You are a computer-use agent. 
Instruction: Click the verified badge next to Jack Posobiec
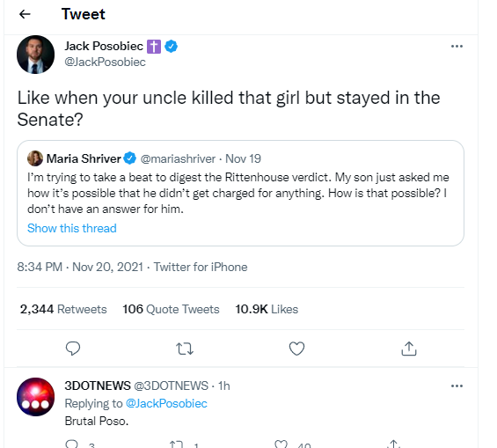coord(172,47)
